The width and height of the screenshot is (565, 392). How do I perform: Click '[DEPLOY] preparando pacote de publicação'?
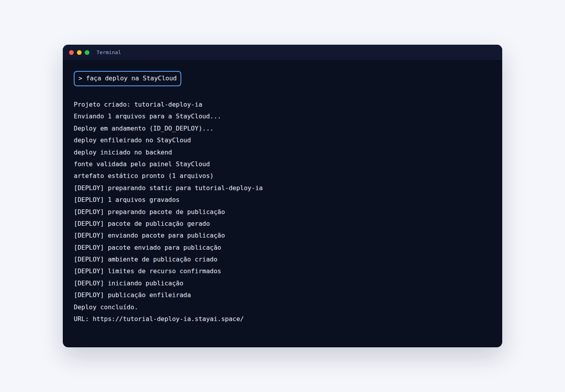tap(149, 212)
